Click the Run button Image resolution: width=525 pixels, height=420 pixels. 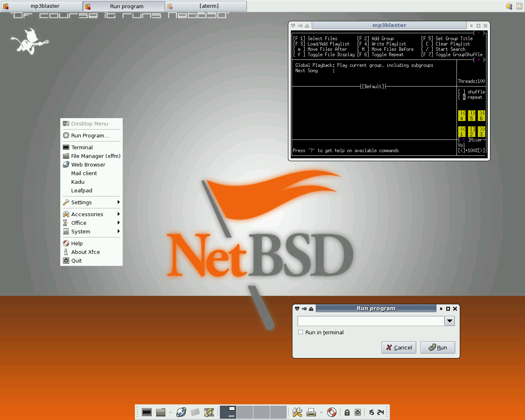[438, 347]
